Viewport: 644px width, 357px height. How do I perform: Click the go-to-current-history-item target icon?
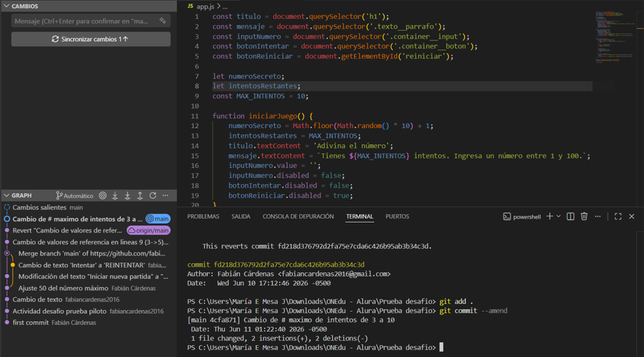point(103,196)
